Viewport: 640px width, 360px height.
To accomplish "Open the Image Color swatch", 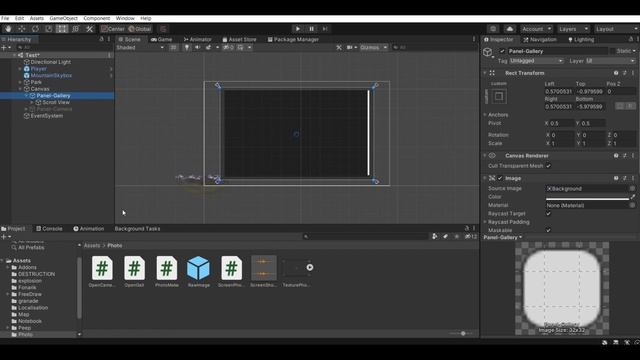I will 587,197.
